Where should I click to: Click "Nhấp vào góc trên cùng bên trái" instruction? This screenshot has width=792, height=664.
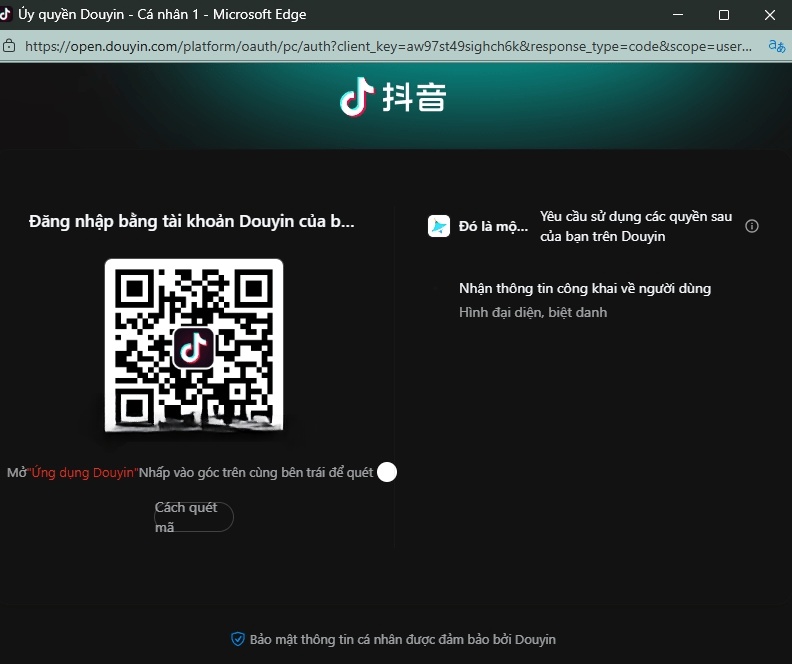[x=256, y=473]
